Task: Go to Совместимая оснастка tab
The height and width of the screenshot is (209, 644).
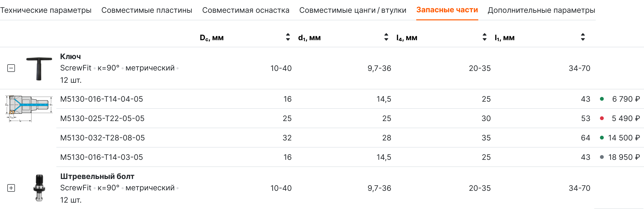Action: point(246,10)
